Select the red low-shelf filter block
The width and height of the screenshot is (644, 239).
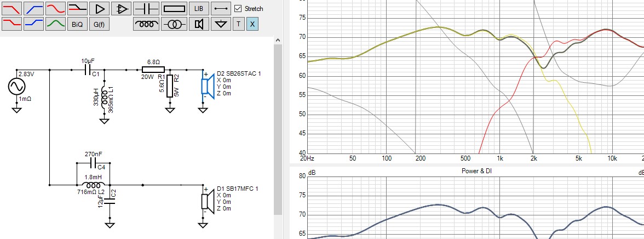(x=12, y=24)
